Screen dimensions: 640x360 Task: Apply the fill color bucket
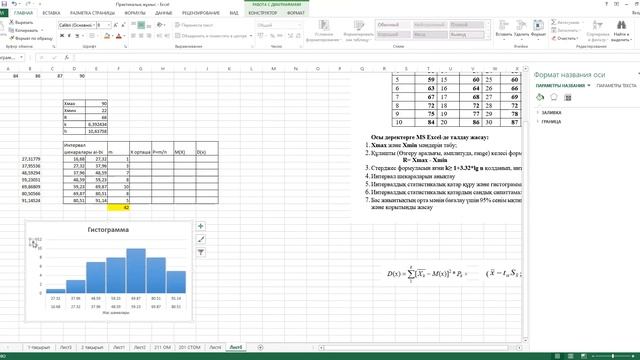107,36
